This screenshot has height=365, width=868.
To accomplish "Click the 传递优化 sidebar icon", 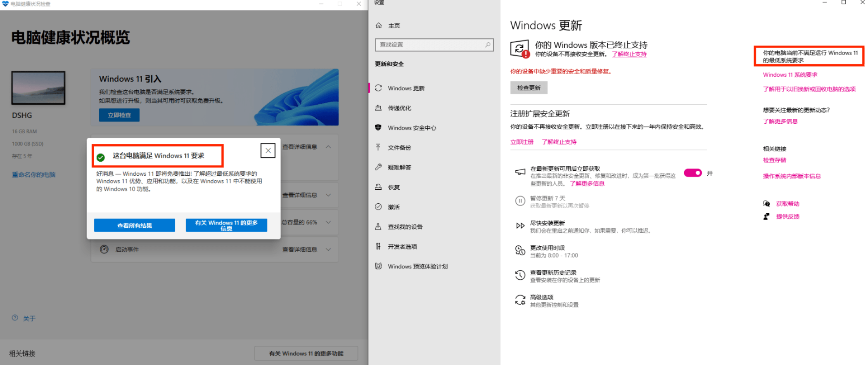I will pyautogui.click(x=378, y=108).
